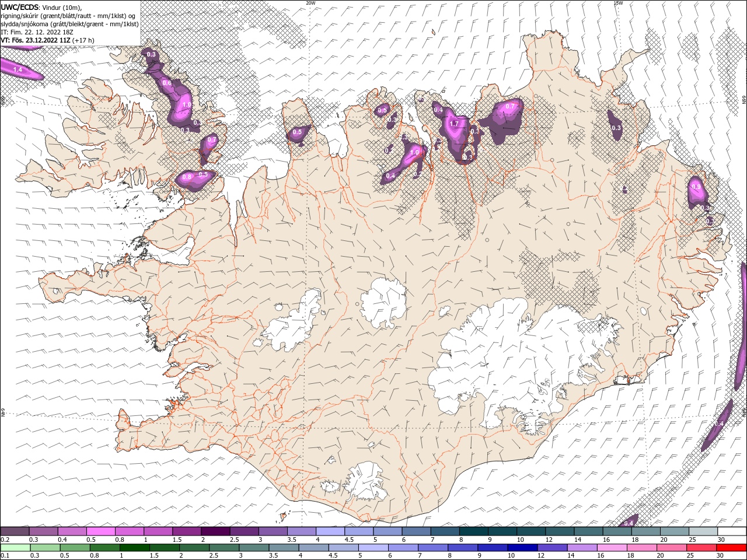The width and height of the screenshot is (747, 560).
Task: Pick upper legend swatch starting at 6
Action: [x=417, y=531]
